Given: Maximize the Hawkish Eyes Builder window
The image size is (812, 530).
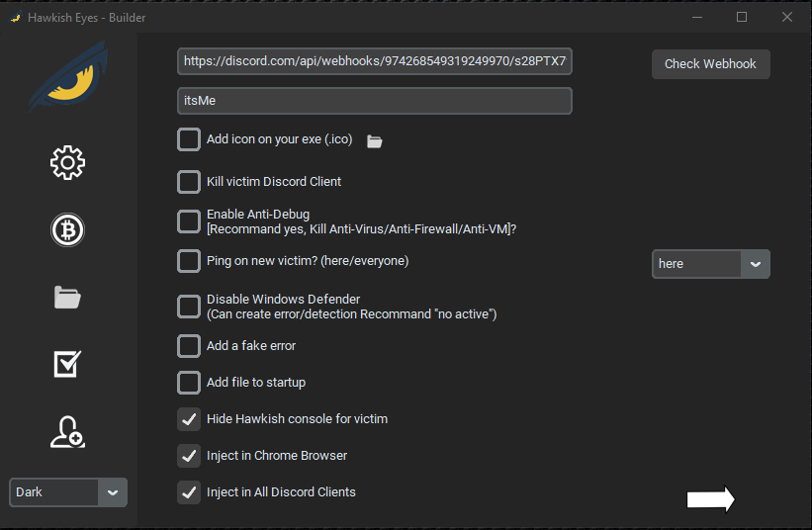Looking at the screenshot, I should pos(742,17).
